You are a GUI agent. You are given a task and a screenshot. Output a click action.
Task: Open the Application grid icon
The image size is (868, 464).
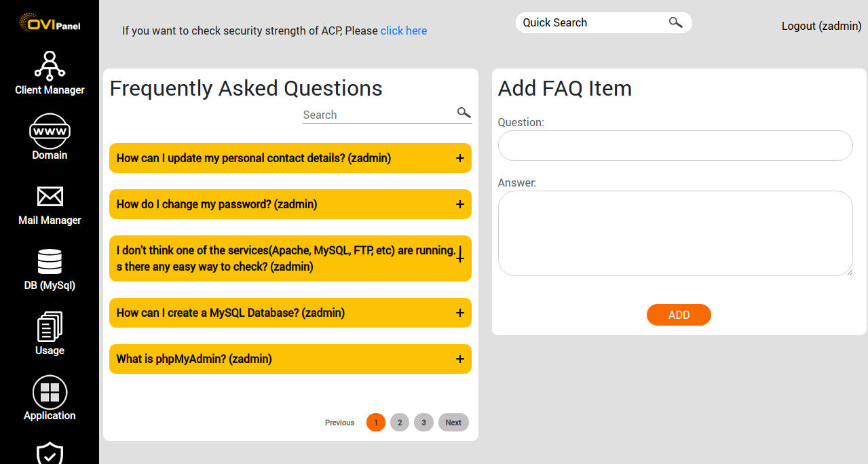50,392
